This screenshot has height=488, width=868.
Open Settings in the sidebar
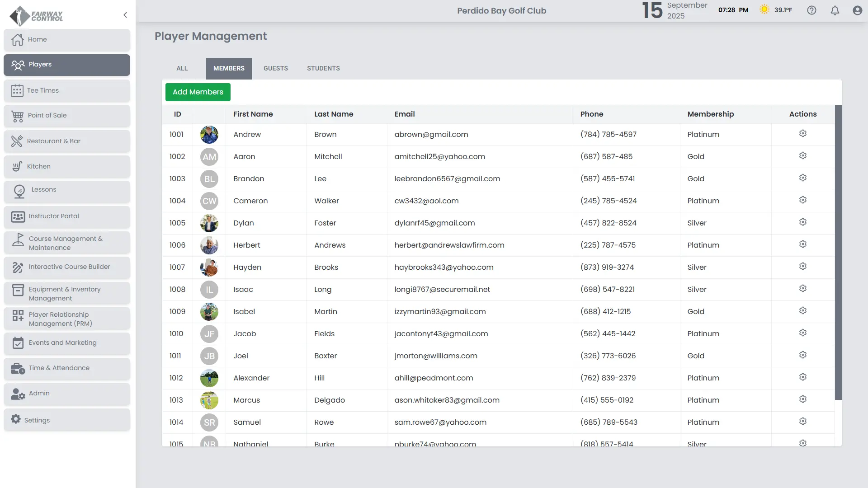pyautogui.click(x=37, y=420)
